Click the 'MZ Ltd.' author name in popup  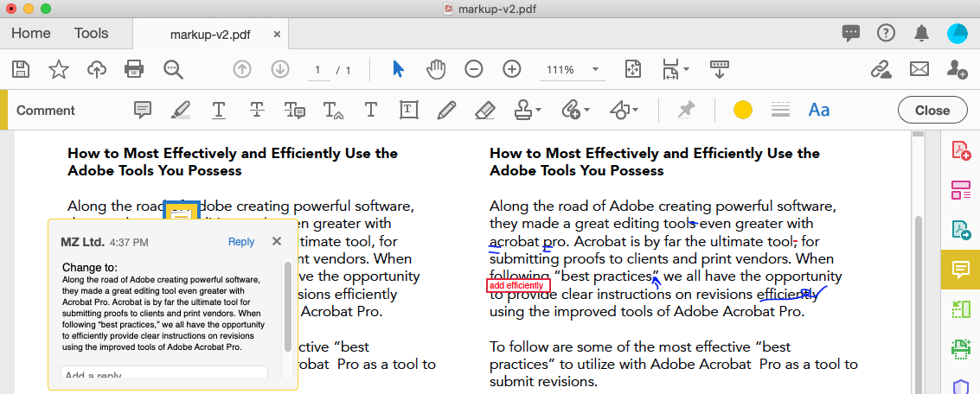82,242
